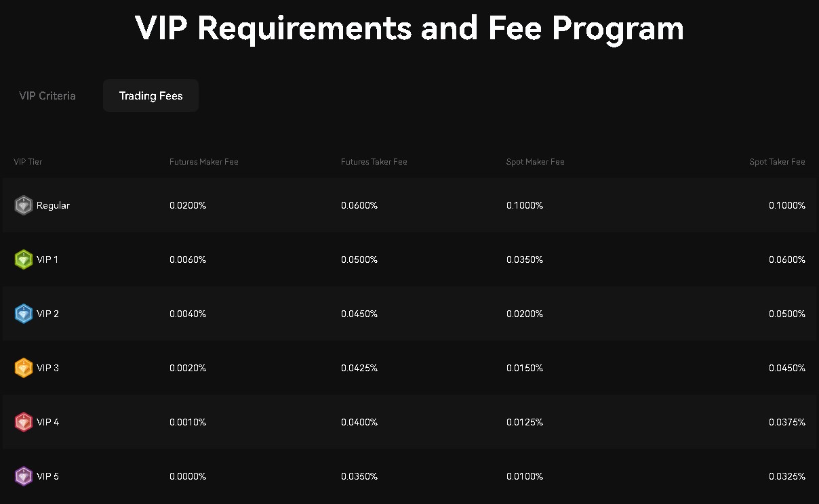
Task: Click the blue VIP 2 badge icon
Action: (24, 314)
